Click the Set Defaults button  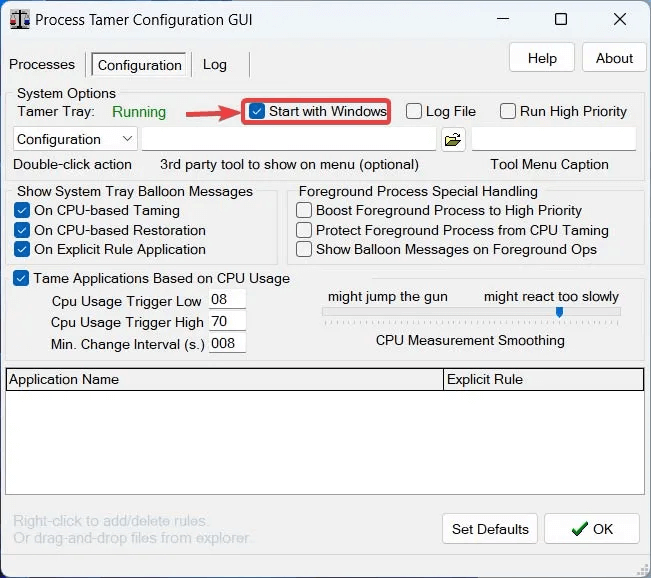(x=490, y=529)
